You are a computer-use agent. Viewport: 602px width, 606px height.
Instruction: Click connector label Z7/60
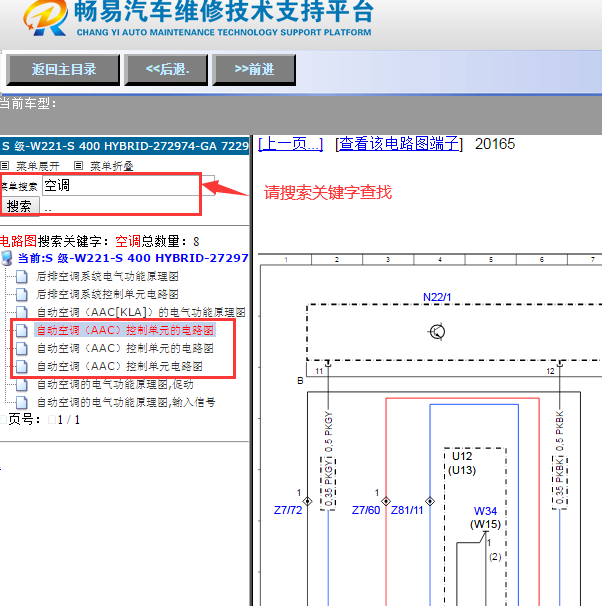tap(366, 510)
